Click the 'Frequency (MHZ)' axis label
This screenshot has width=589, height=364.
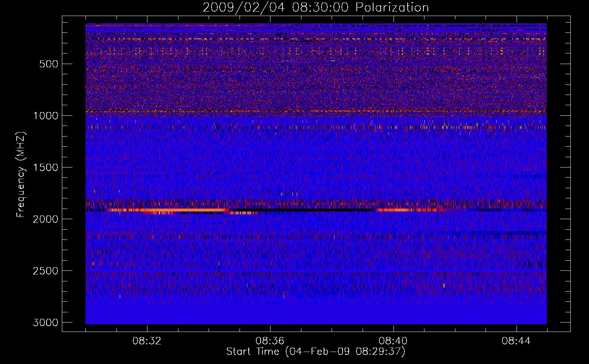[x=21, y=175]
